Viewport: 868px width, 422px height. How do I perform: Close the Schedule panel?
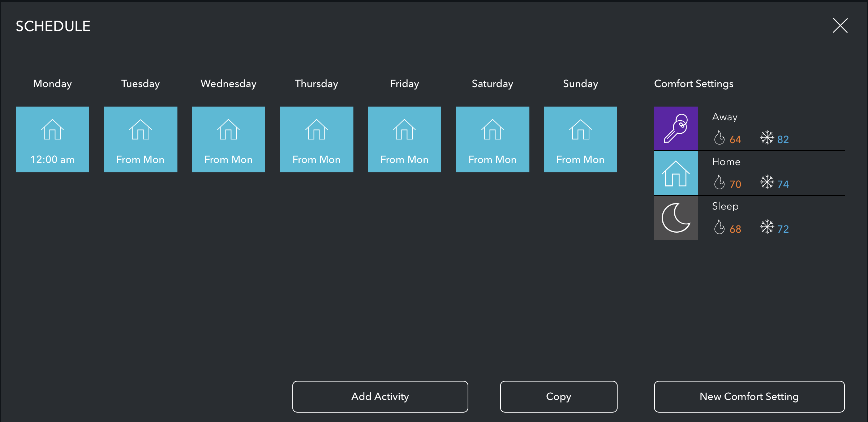(840, 26)
